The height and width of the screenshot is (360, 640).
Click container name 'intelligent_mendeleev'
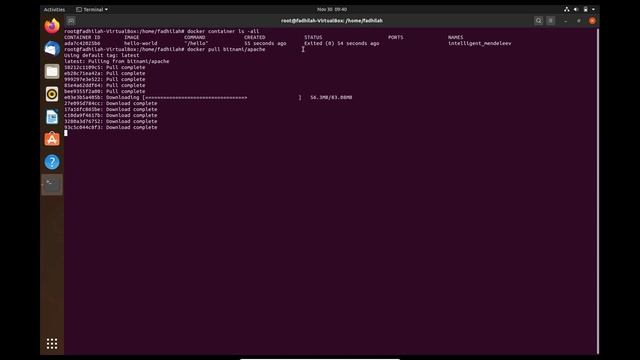point(480,43)
